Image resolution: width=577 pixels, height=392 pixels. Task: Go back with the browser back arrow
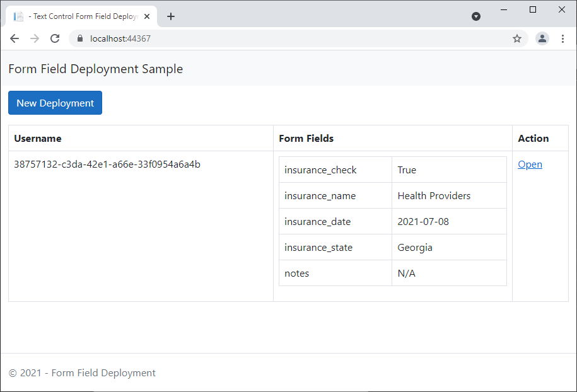tap(15, 38)
